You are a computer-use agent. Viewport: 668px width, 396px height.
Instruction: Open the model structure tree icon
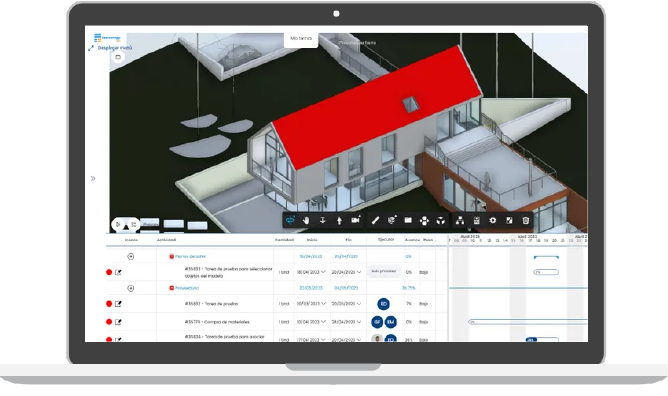tap(460, 220)
